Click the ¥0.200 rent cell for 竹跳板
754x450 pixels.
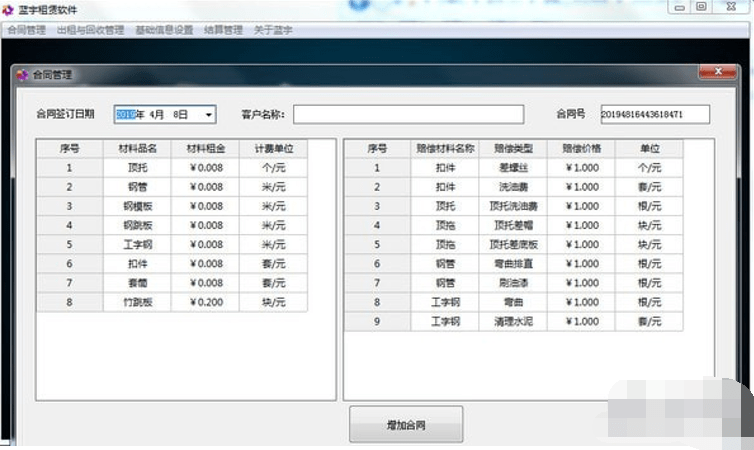(x=206, y=302)
